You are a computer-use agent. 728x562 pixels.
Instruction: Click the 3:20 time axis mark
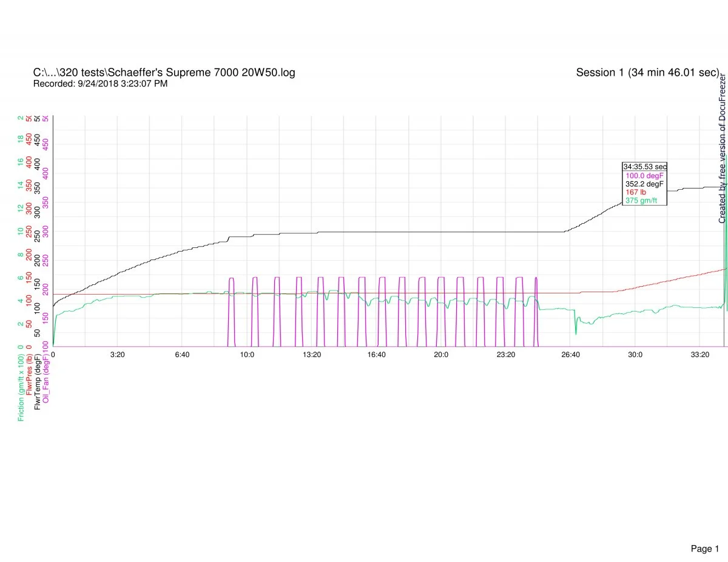point(118,355)
